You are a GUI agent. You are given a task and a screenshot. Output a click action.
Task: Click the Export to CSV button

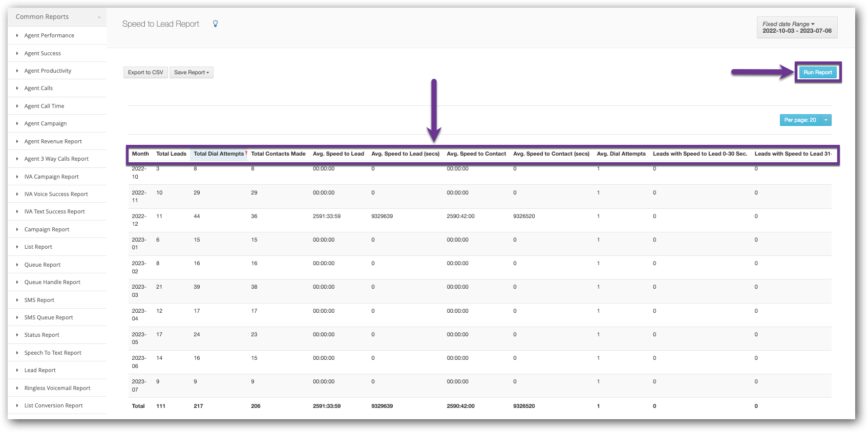point(145,73)
